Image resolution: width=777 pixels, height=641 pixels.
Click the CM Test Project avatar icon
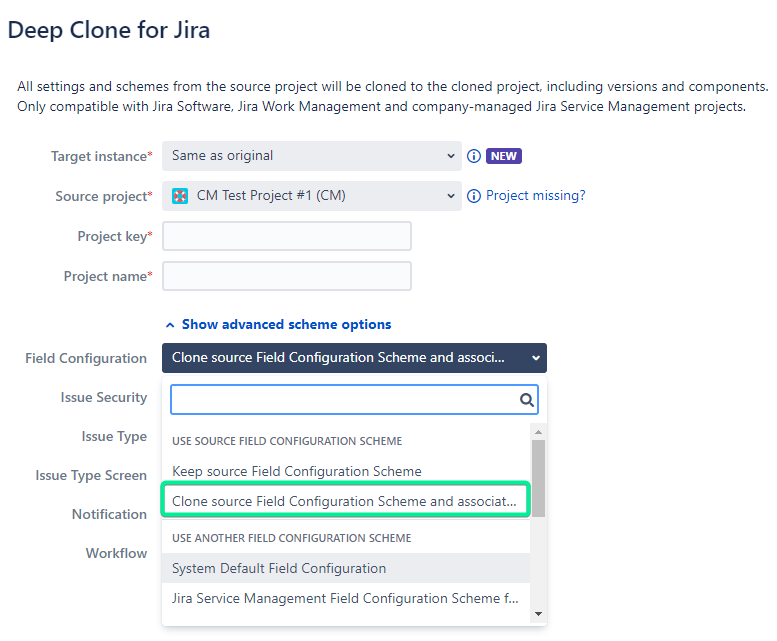(180, 196)
